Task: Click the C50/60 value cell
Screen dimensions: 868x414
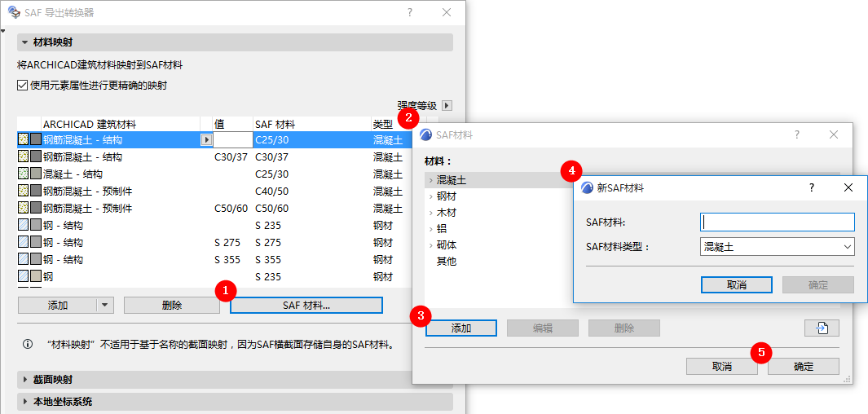Action: click(x=232, y=208)
